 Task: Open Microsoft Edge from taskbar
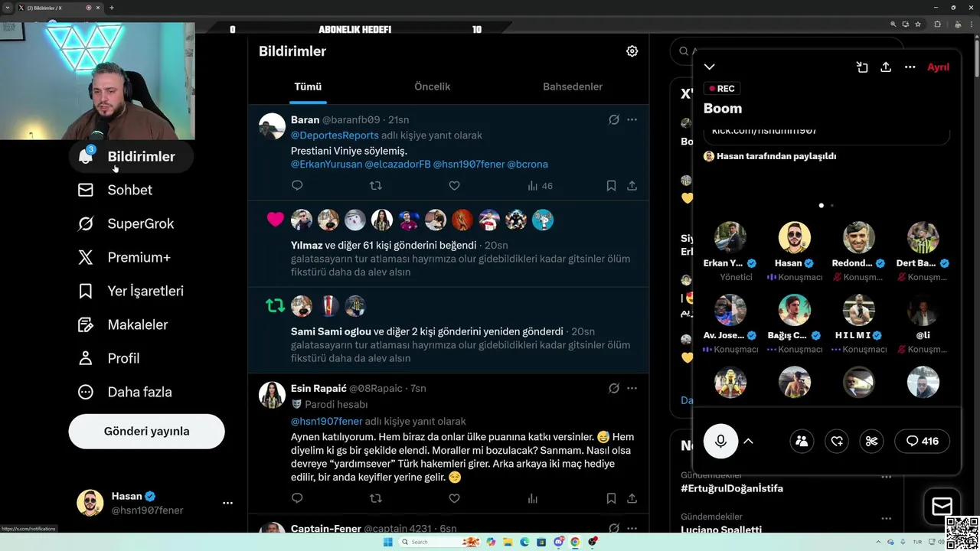click(x=524, y=542)
